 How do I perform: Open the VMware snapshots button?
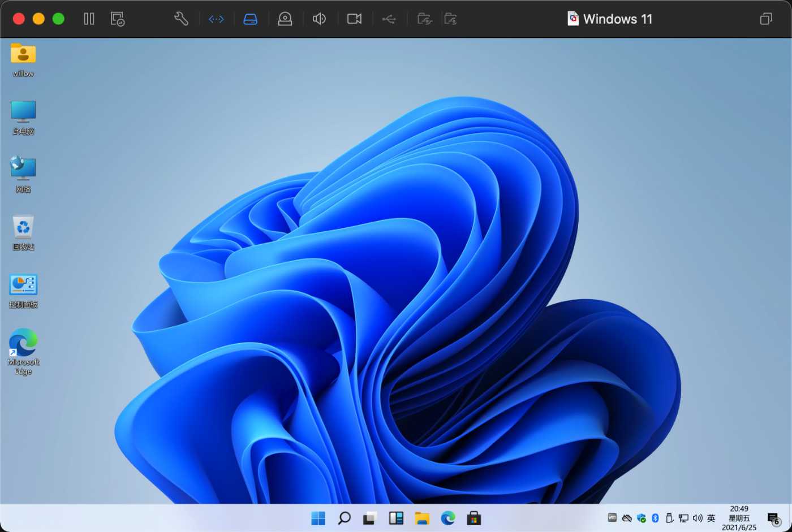click(118, 19)
